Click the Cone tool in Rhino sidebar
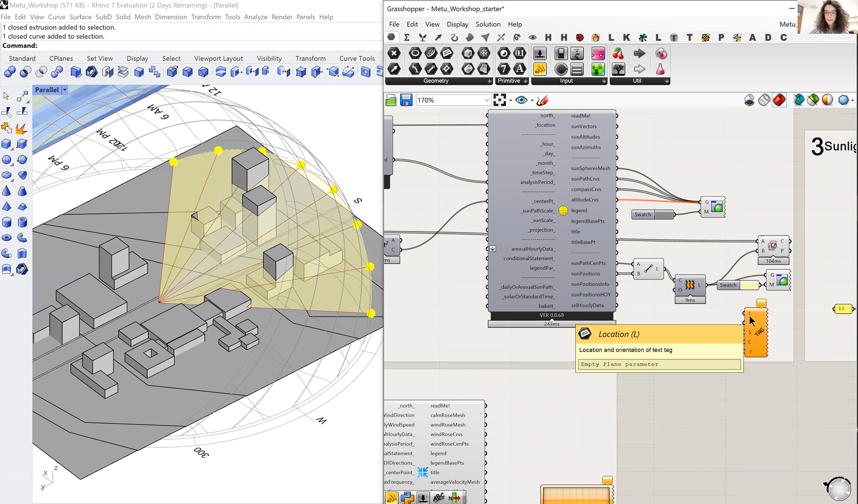Screen dimensions: 858x504 pos(7,191)
